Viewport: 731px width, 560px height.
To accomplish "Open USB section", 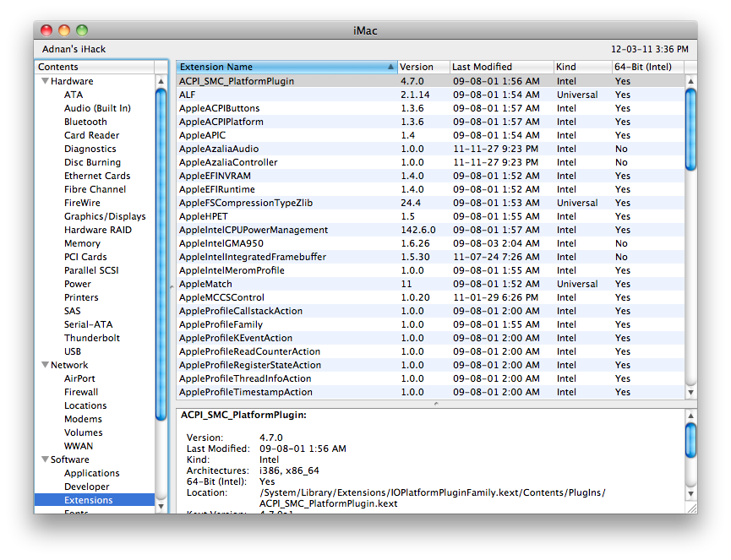I will 73,351.
